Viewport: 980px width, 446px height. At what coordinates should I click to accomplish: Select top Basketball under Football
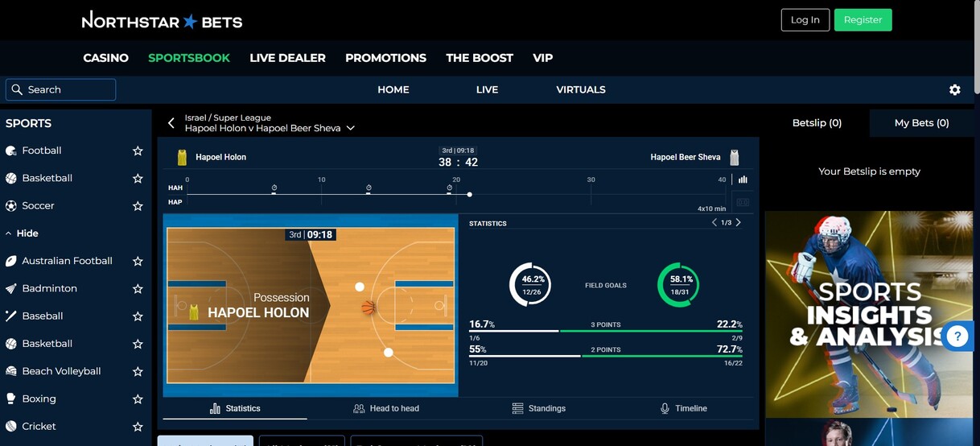pyautogui.click(x=47, y=178)
